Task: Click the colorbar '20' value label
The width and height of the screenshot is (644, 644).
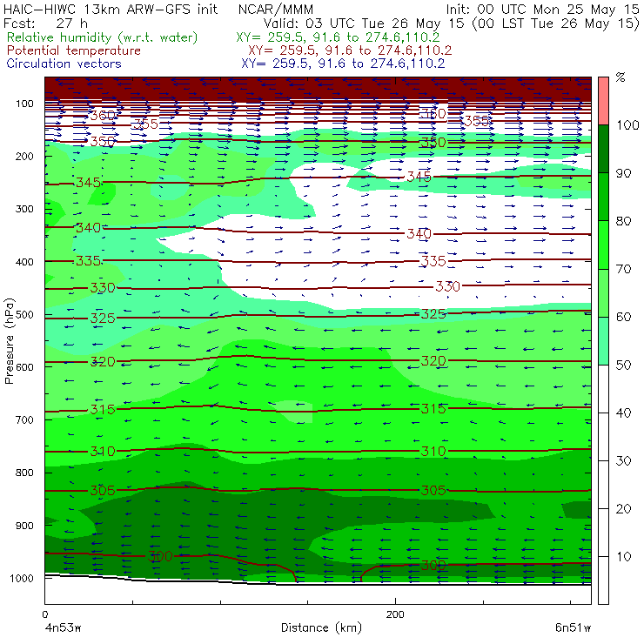Action: coord(624,509)
